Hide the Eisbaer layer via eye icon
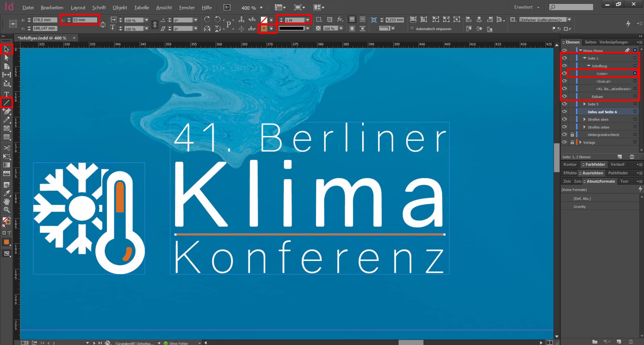644x345 pixels. [x=565, y=96]
